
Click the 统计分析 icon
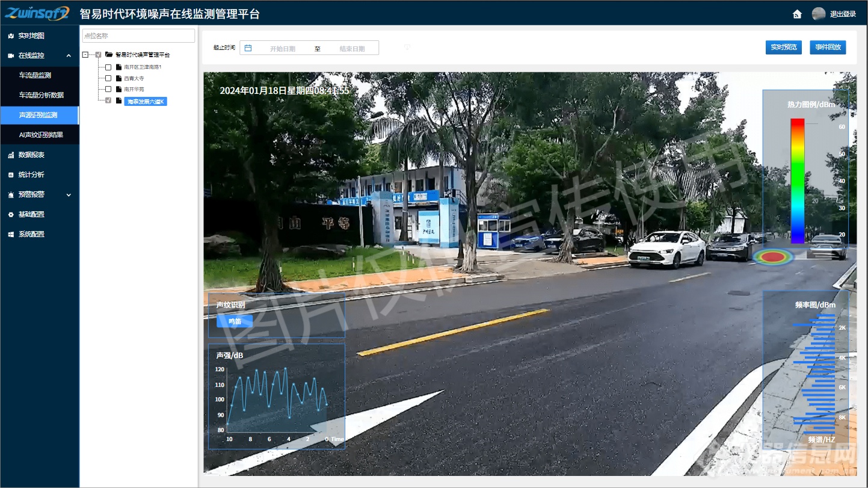coord(11,175)
